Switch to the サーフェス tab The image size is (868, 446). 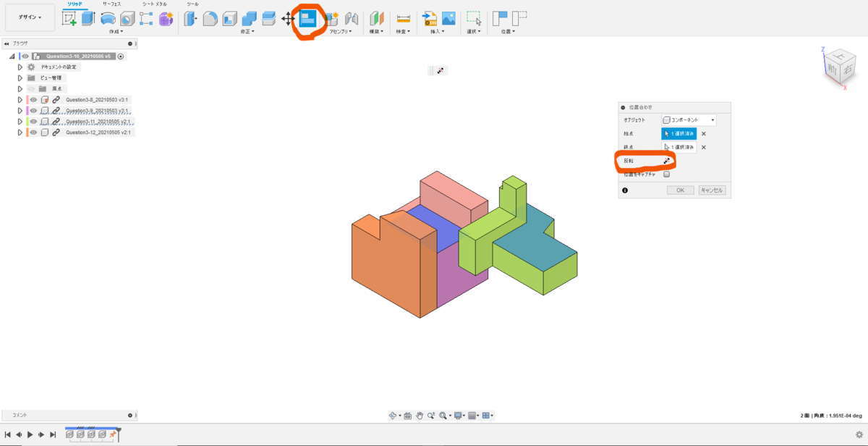111,4
